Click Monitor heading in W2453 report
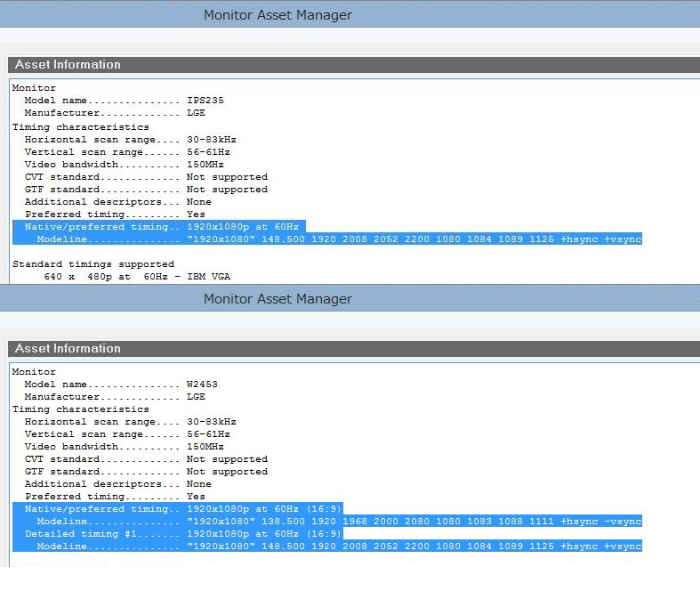This screenshot has width=700, height=591. 34,372
